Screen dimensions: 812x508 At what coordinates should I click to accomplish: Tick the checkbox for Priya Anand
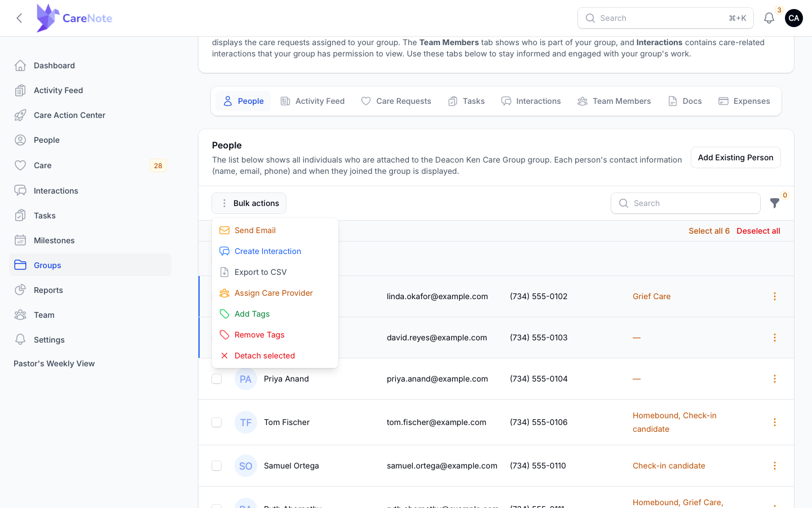tap(217, 379)
